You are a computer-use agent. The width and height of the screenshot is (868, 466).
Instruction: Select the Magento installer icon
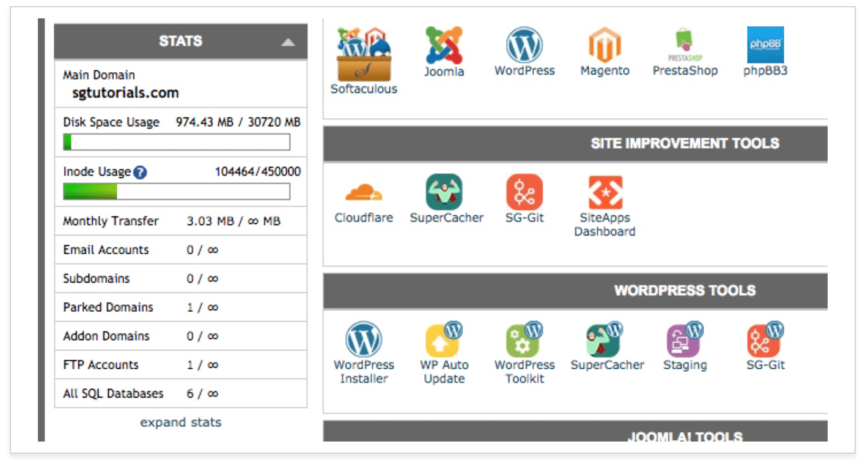(x=605, y=44)
